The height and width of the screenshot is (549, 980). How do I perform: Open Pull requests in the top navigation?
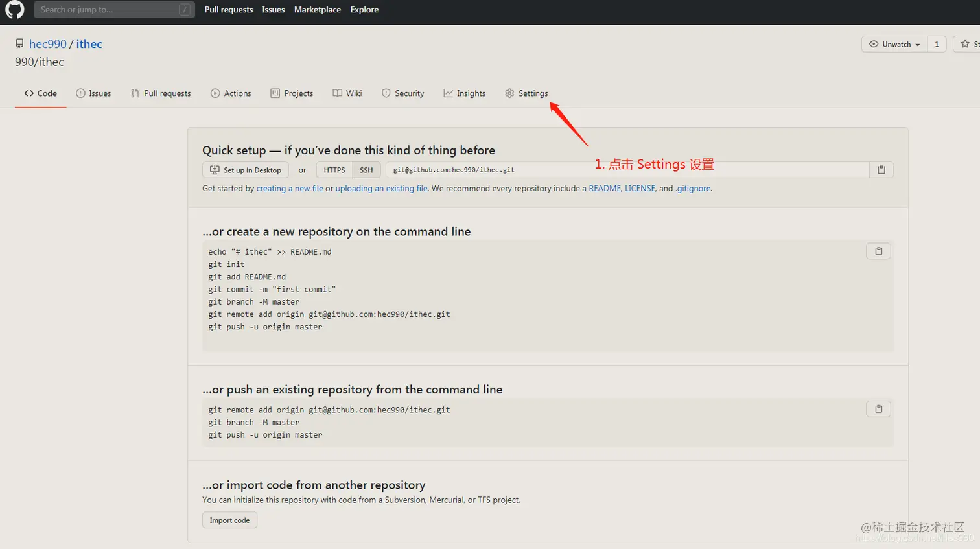(x=229, y=10)
